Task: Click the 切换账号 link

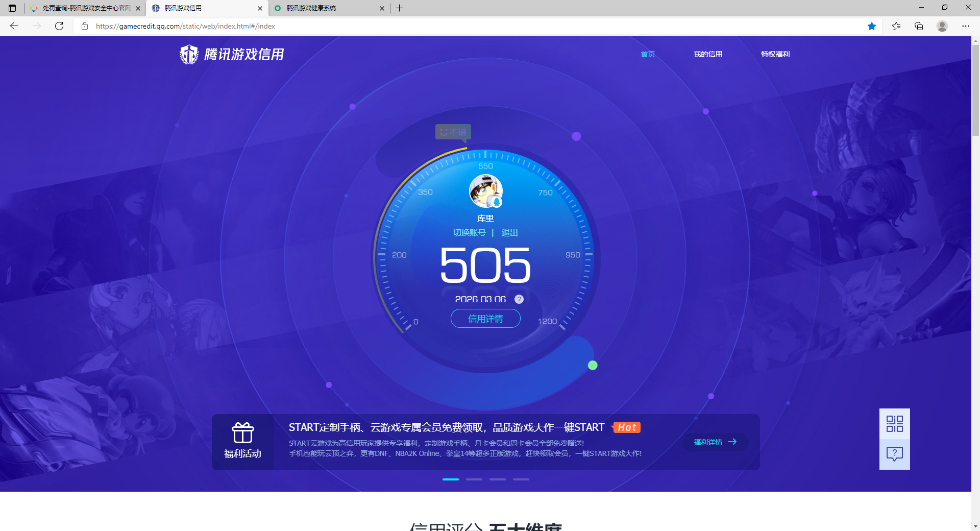Action: point(469,233)
